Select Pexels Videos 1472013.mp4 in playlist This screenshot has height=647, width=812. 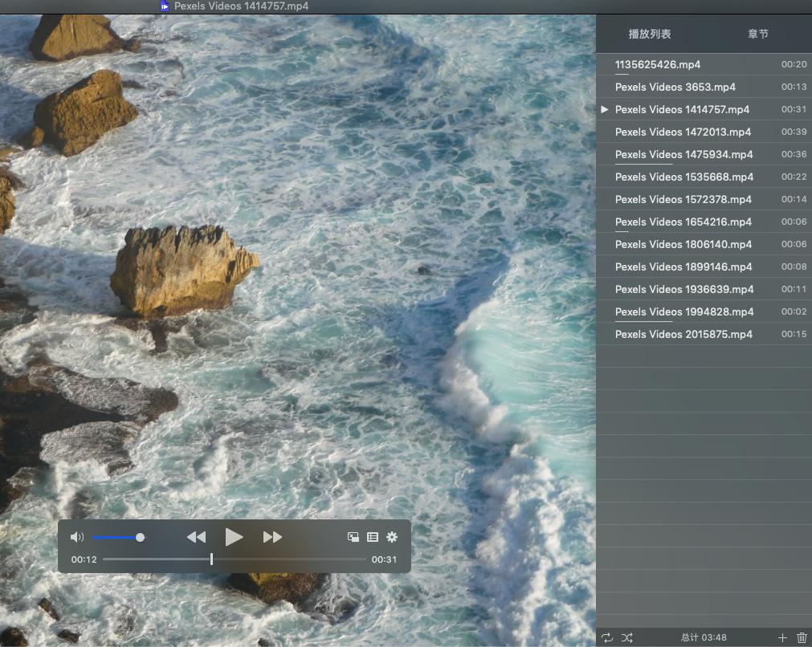[x=683, y=132]
